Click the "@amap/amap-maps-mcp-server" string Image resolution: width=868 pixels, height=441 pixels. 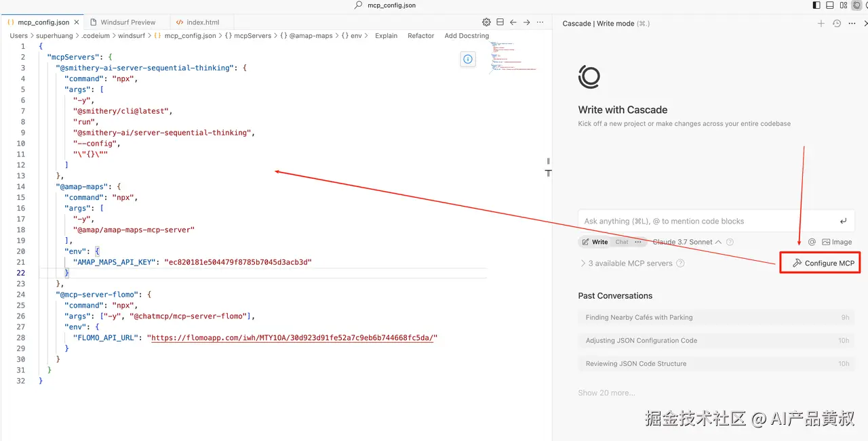[134, 230]
